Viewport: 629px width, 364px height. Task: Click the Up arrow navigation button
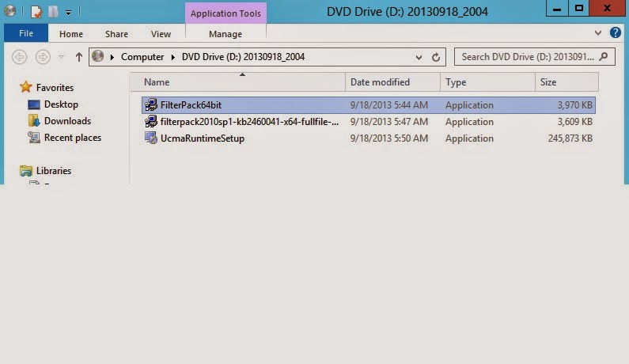(79, 57)
